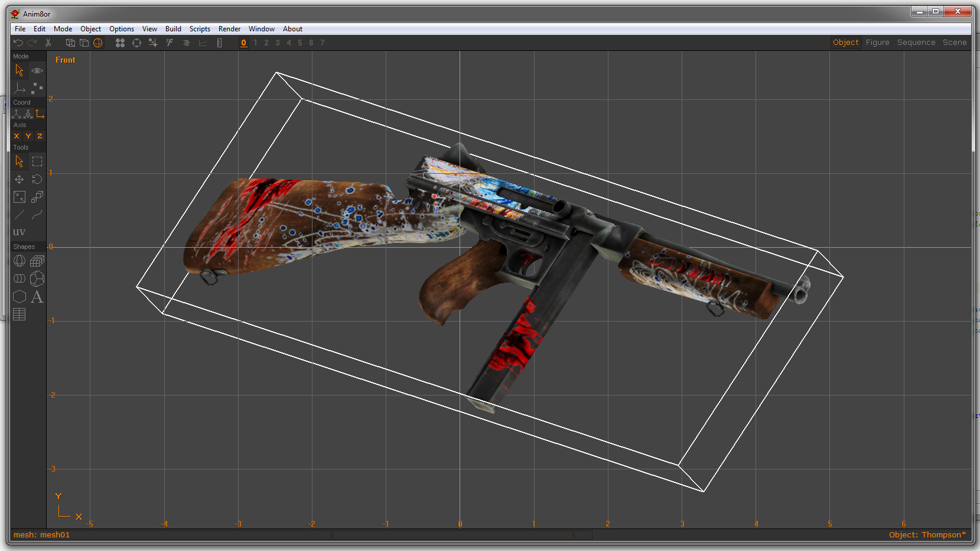Pick the curved spline tool
The image size is (980, 551).
[x=37, y=215]
